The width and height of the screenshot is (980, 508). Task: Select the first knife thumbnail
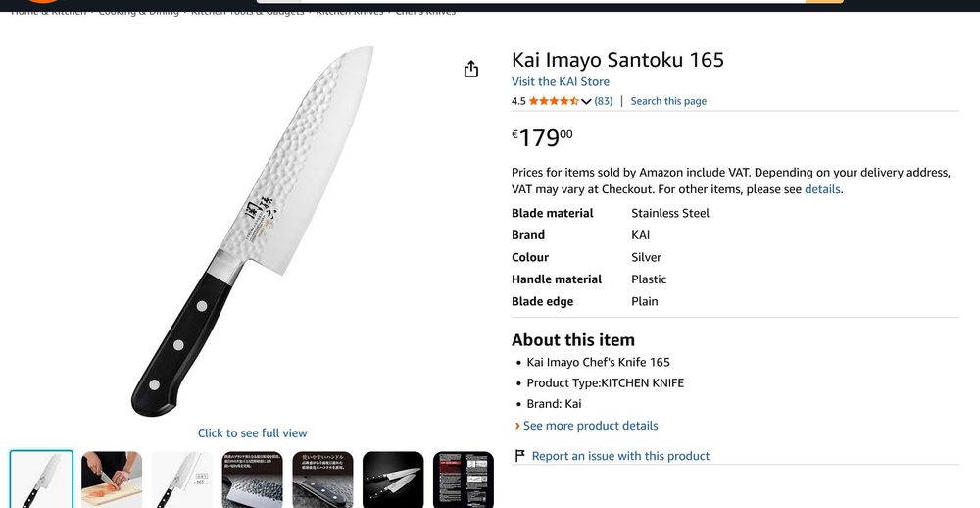[x=41, y=480]
